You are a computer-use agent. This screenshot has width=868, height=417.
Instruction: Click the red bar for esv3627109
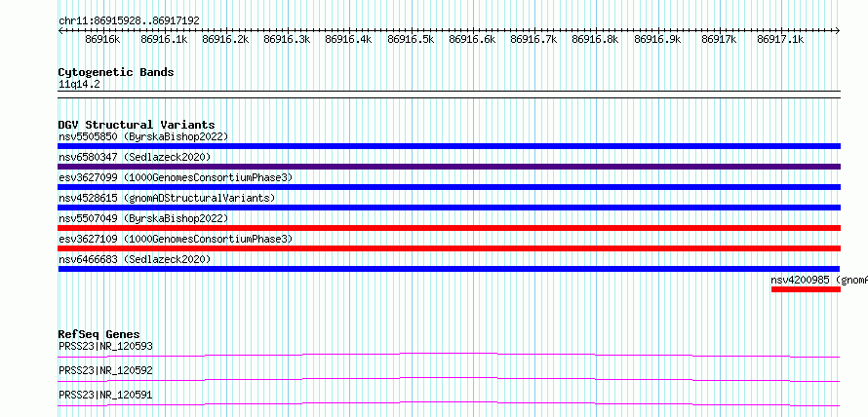pyautogui.click(x=449, y=248)
